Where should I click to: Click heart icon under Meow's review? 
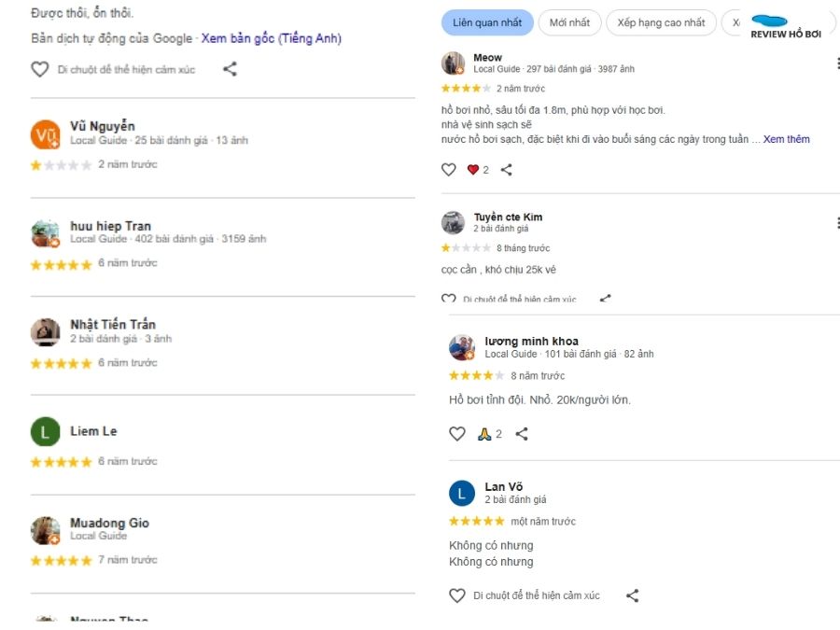pos(449,170)
